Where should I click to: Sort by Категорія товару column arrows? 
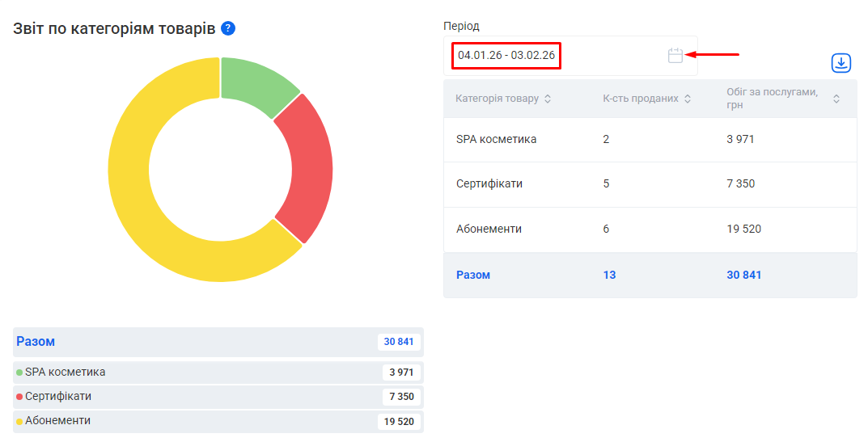click(x=548, y=99)
